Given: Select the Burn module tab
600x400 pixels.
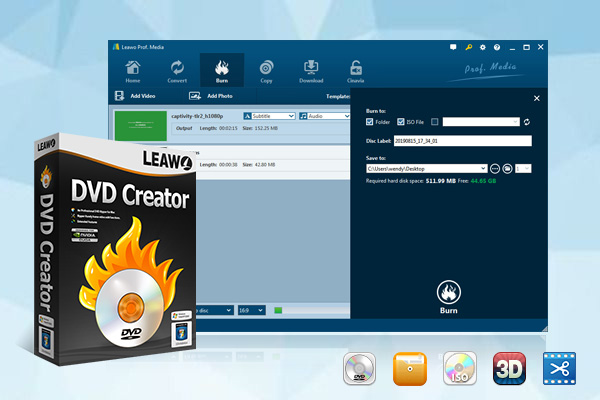Looking at the screenshot, I should 222,70.
